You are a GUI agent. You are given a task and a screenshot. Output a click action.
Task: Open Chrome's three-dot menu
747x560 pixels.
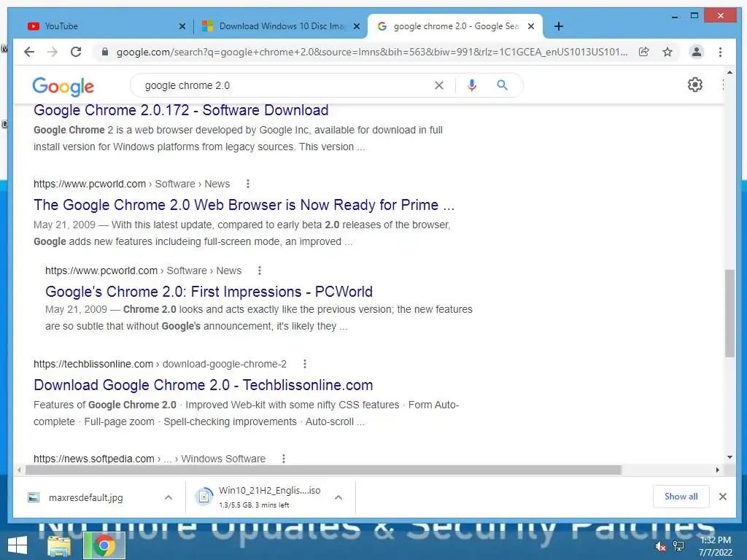click(720, 52)
